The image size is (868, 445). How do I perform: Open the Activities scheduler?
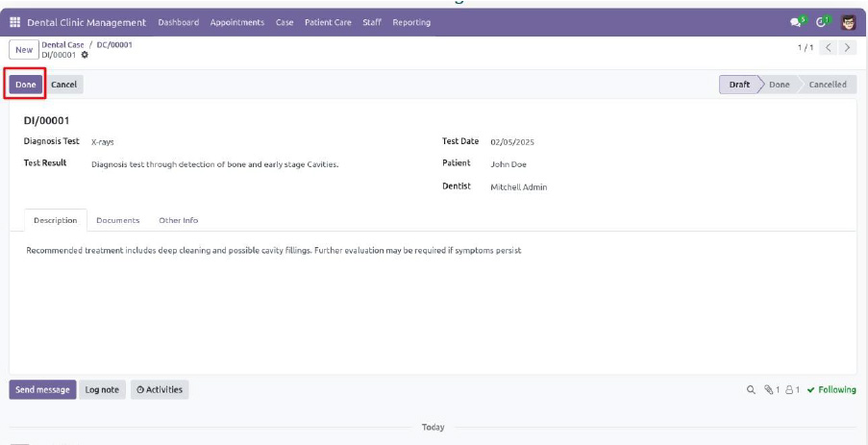pos(160,389)
